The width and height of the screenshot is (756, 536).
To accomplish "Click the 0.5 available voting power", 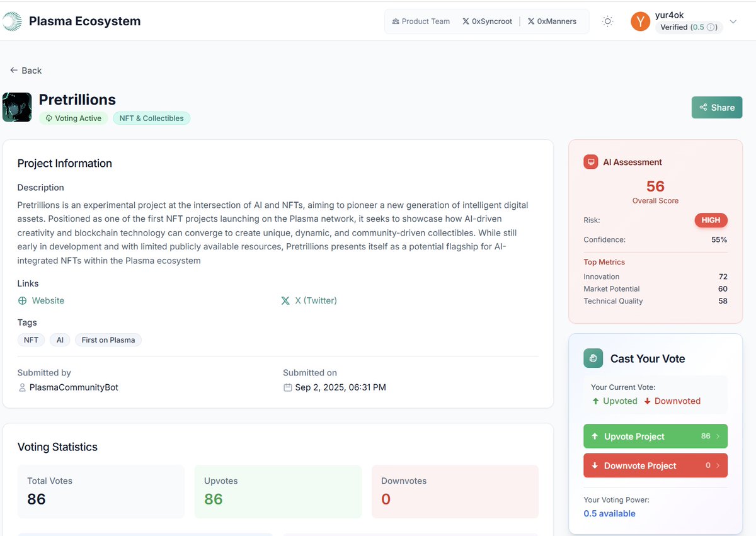I will point(609,513).
